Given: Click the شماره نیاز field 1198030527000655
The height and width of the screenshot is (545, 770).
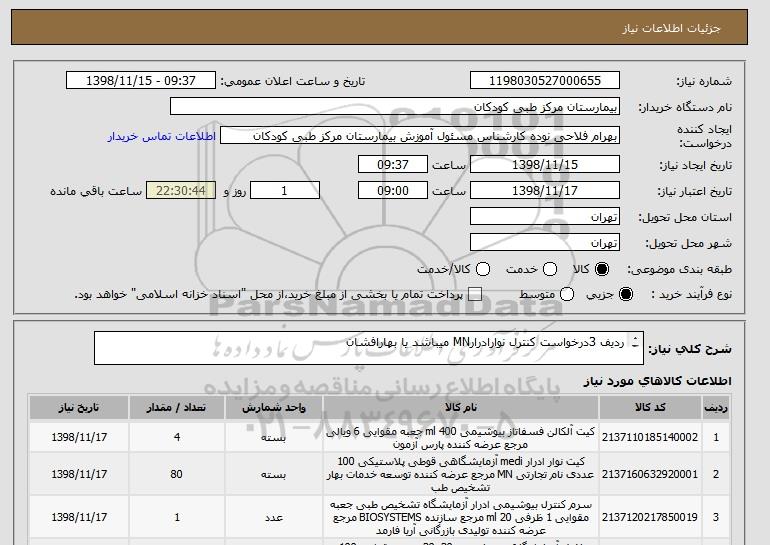Looking at the screenshot, I should [545, 81].
